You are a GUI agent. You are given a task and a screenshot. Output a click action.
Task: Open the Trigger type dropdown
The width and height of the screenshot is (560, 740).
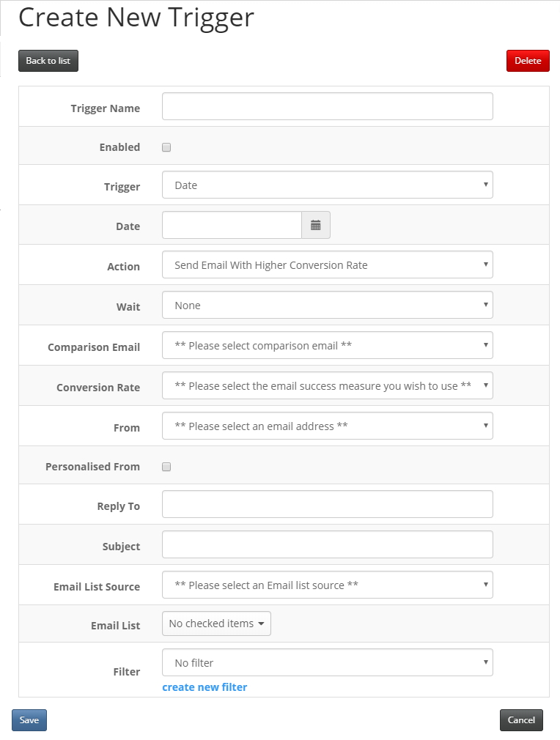327,185
